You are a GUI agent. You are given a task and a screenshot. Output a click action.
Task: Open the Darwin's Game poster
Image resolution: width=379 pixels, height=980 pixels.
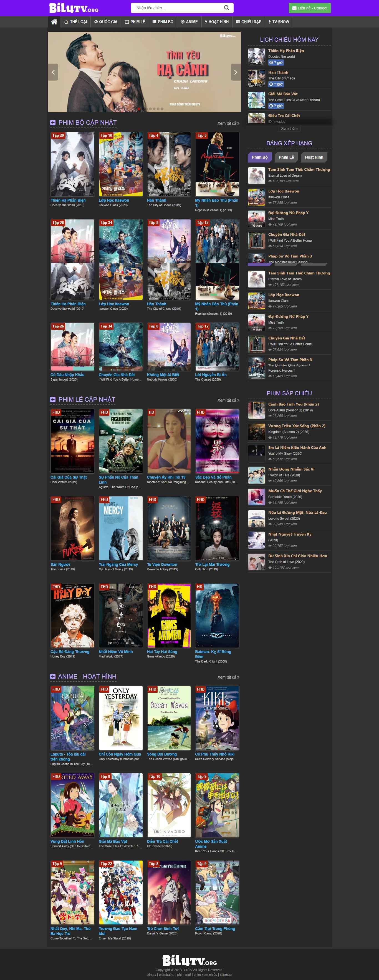tap(169, 892)
